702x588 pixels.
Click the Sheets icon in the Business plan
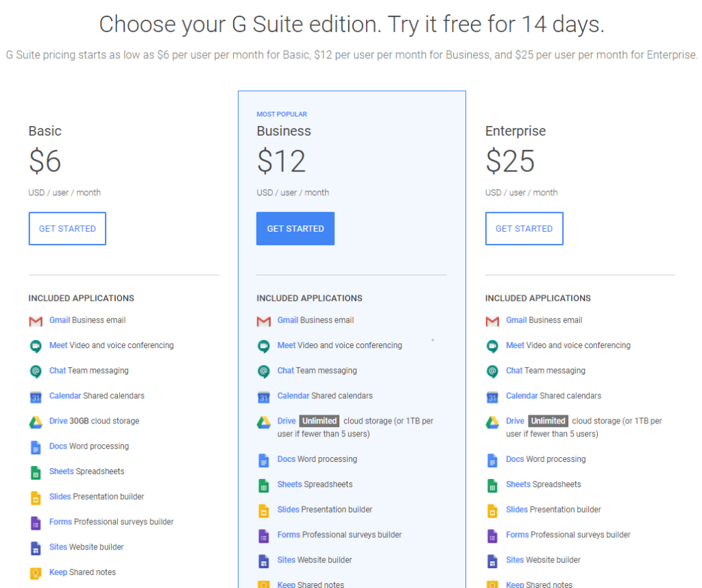point(264,485)
